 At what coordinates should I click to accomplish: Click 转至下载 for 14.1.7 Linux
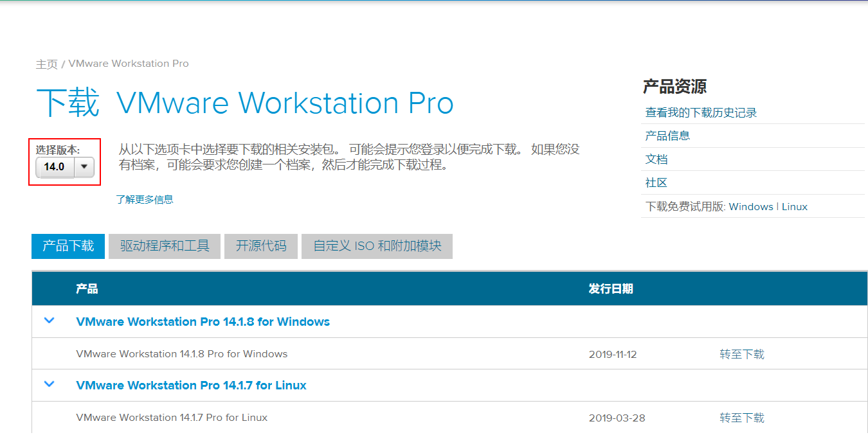click(742, 418)
